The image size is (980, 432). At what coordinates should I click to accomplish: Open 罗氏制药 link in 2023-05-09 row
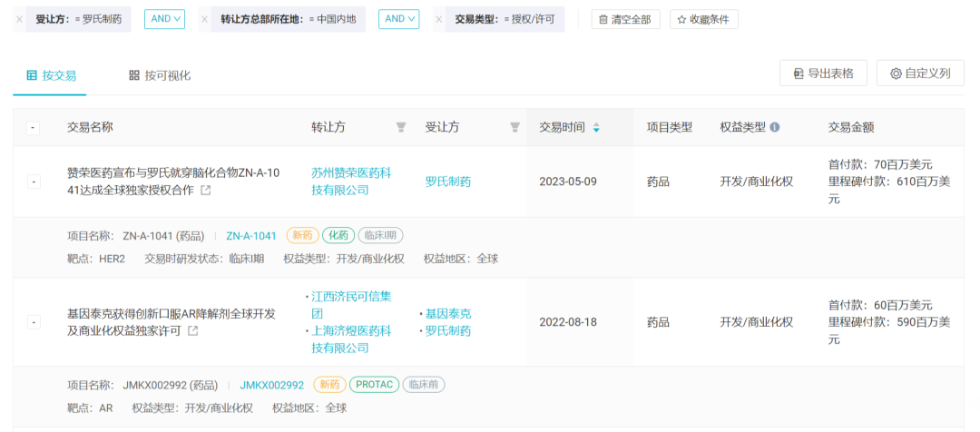(448, 182)
